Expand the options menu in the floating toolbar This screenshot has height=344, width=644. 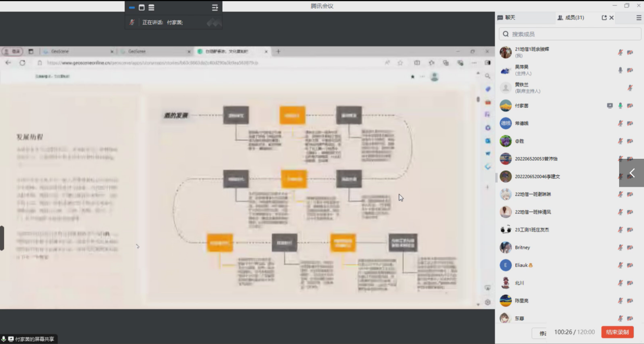[x=215, y=8]
